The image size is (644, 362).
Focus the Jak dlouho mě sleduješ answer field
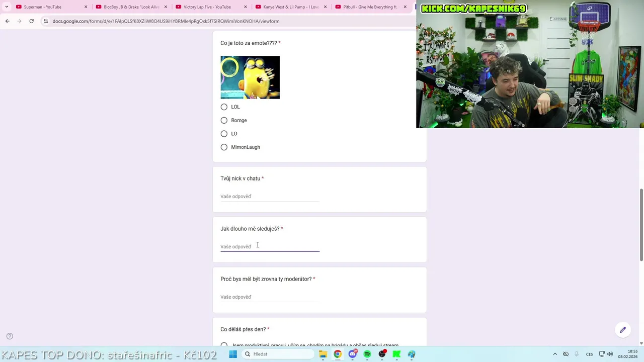tap(270, 247)
